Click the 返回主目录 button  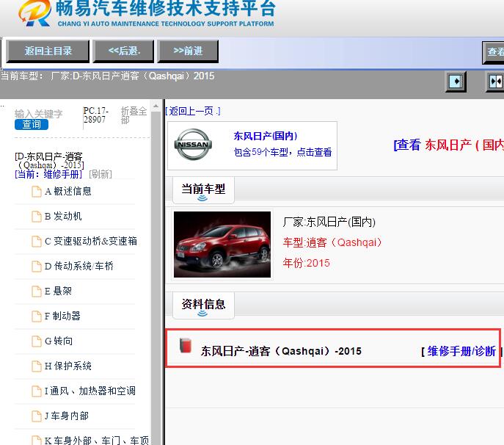[x=48, y=51]
